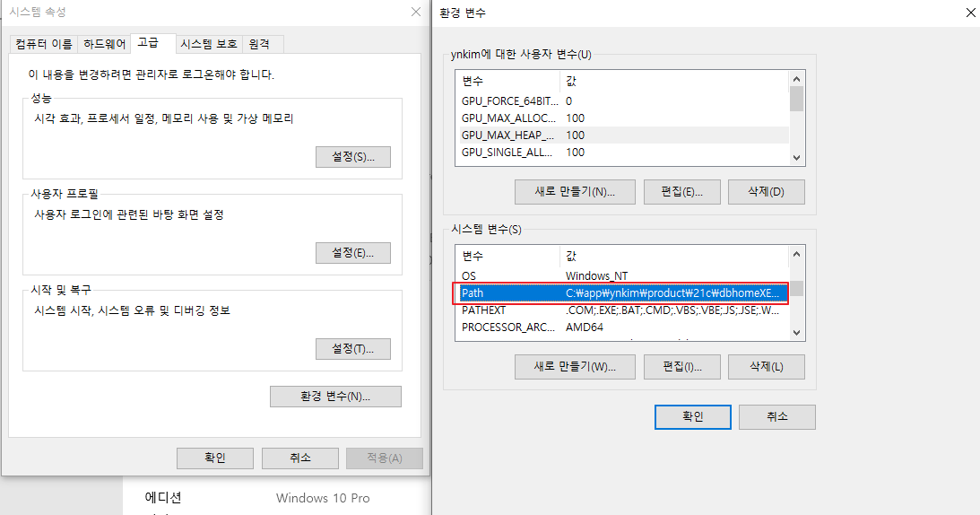The image size is (980, 515).
Task: Click 편집(E)... for user variables
Action: click(681, 192)
